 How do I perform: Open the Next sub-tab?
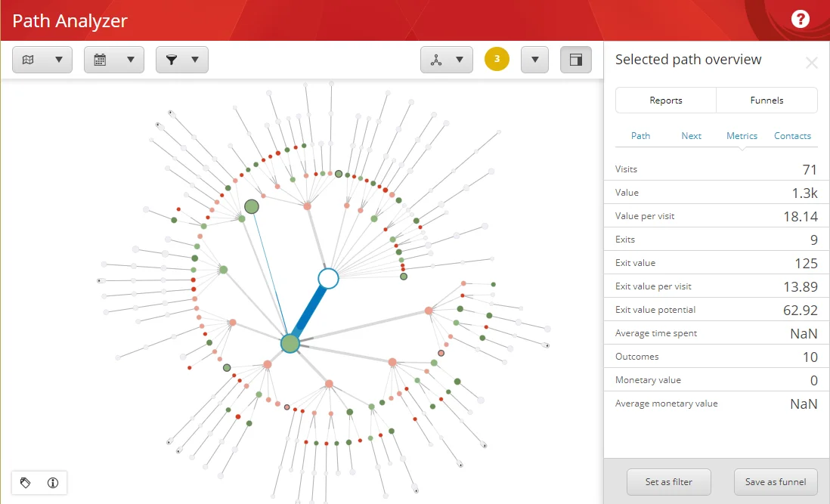pos(691,136)
